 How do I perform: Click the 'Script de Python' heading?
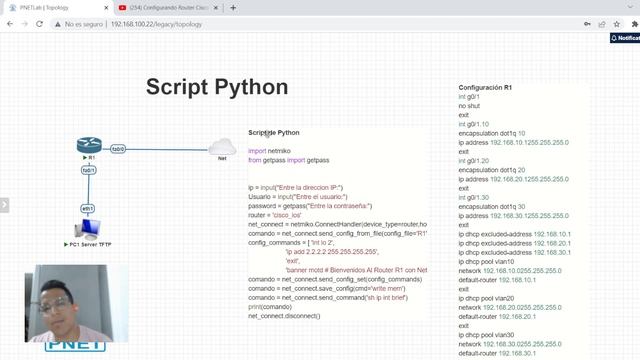[273, 133]
